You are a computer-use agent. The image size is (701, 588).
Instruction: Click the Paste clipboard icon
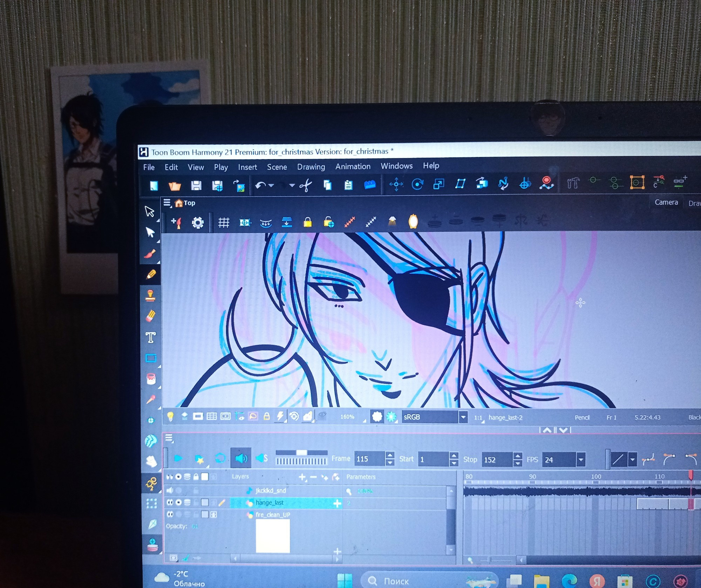[348, 185]
